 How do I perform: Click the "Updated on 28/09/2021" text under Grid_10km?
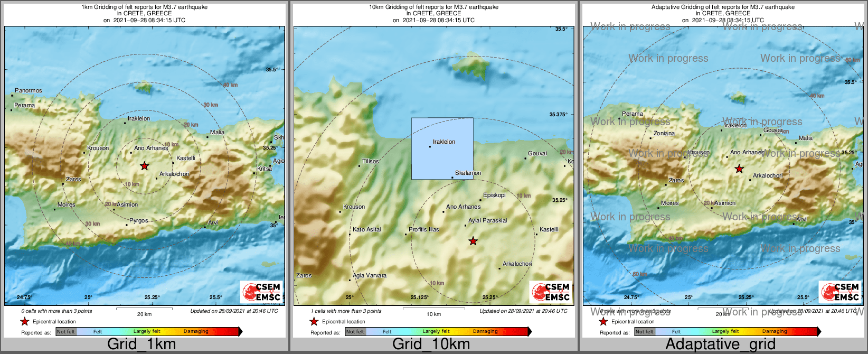(x=523, y=311)
